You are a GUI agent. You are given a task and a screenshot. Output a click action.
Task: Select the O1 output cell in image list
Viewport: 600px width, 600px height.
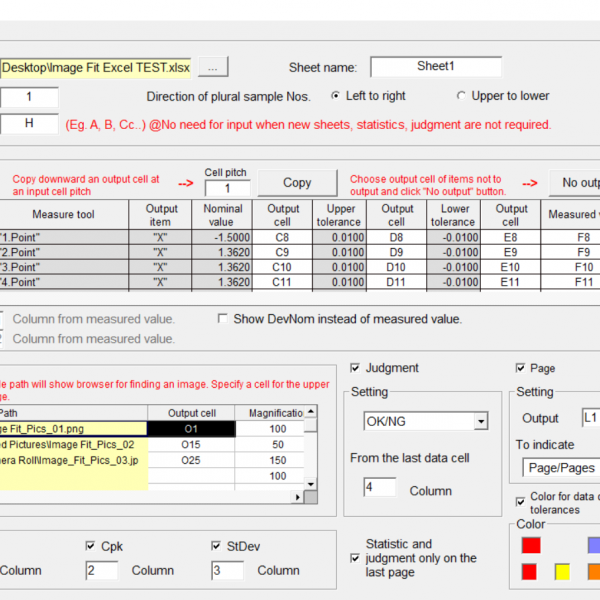191,428
